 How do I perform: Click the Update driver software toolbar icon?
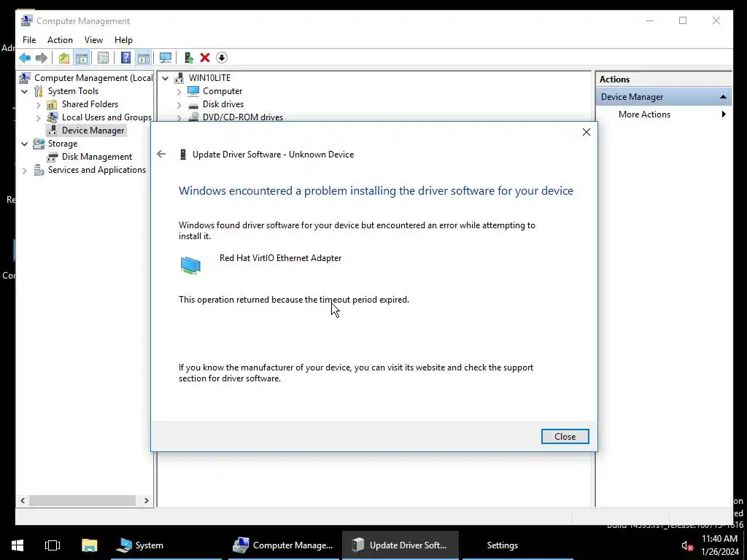[x=189, y=58]
